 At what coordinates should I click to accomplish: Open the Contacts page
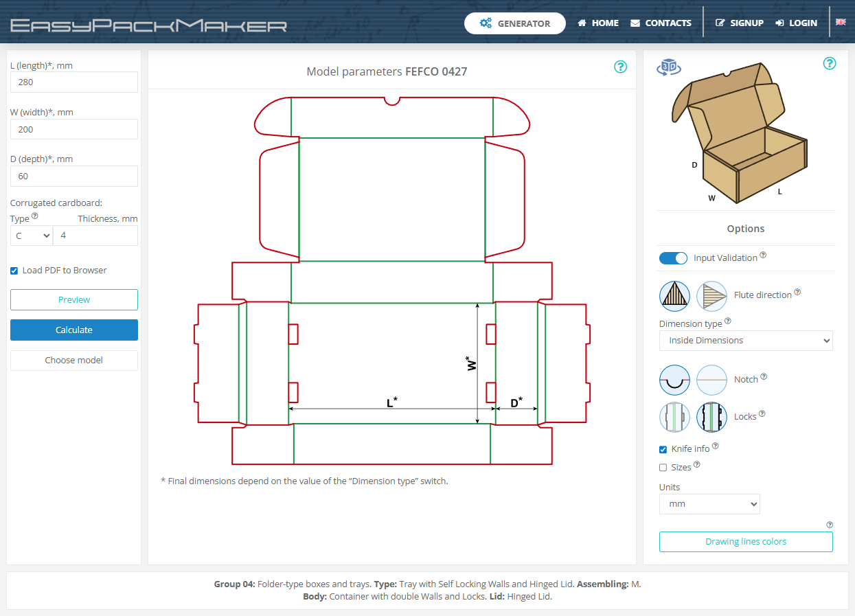[661, 23]
